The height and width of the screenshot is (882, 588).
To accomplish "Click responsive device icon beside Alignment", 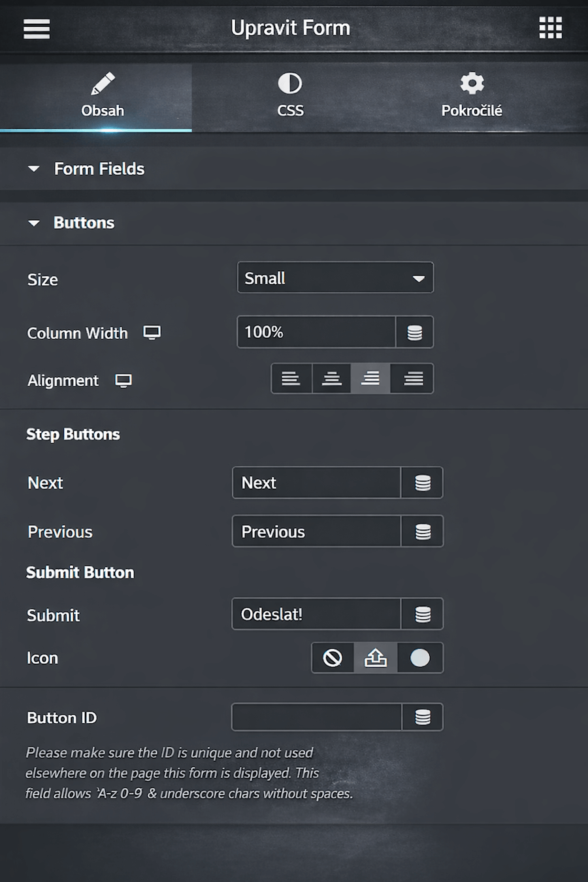I will 123,380.
